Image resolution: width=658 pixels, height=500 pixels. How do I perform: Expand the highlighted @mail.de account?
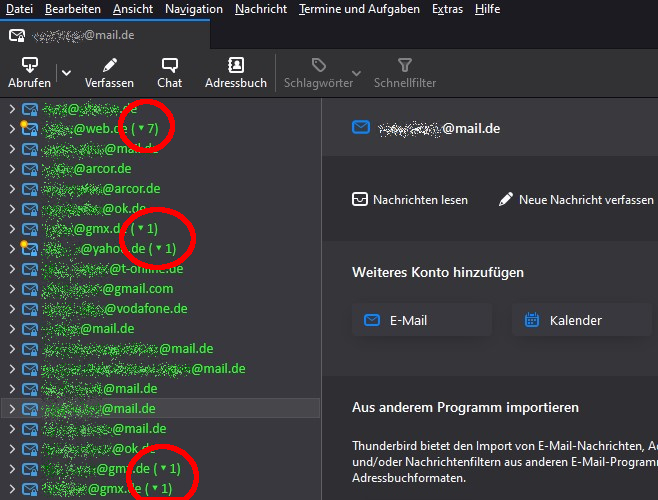point(12,409)
